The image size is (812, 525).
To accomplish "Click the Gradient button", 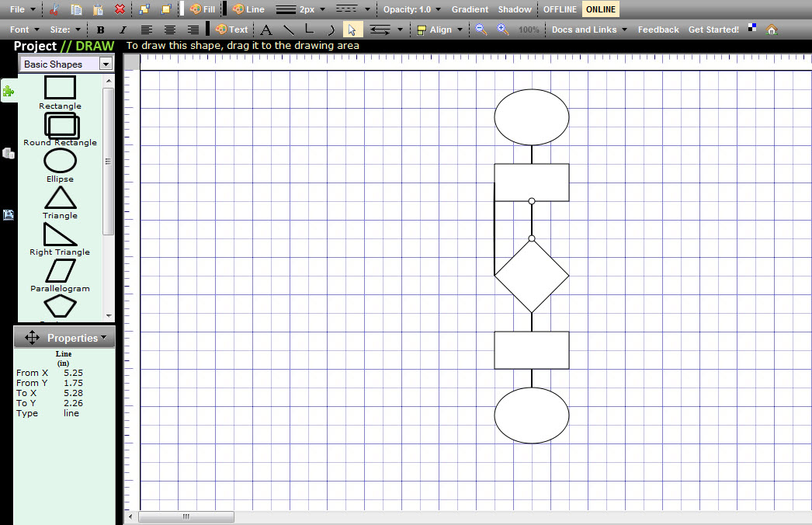I will (470, 9).
